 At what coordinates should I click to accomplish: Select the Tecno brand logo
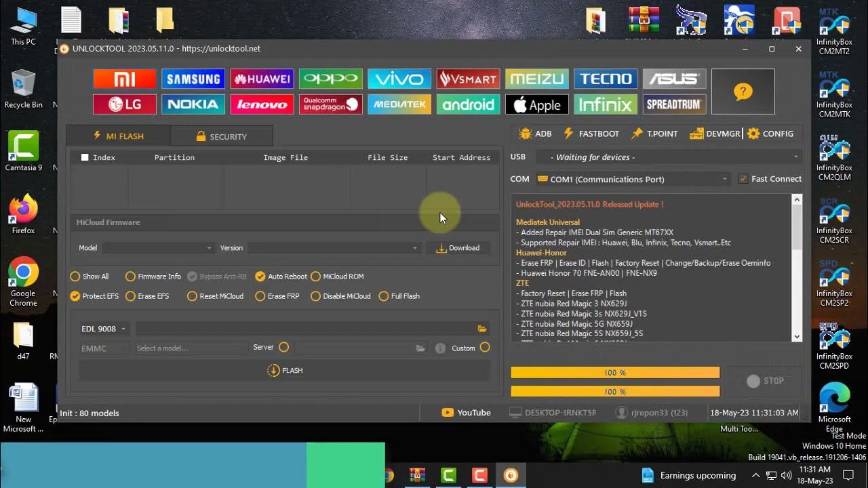(606, 79)
